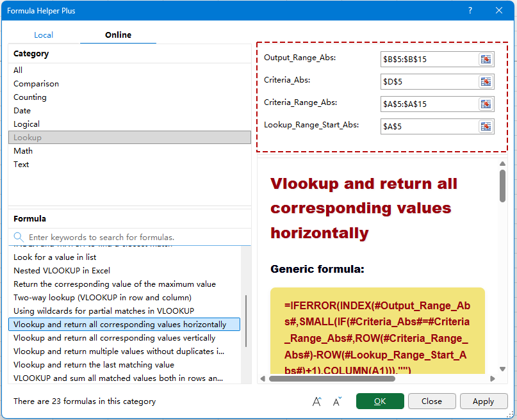The image size is (517, 420).
Task: Select the Text category
Action: (x=129, y=165)
